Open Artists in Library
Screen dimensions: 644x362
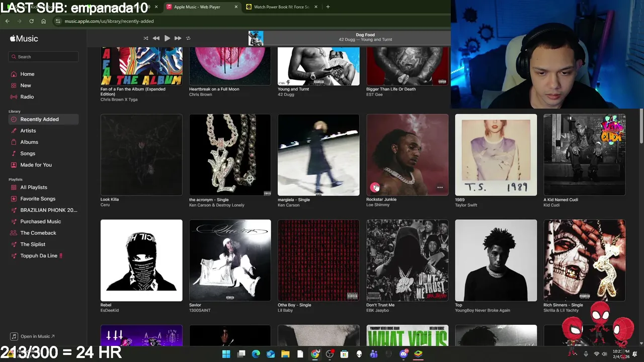(x=28, y=131)
